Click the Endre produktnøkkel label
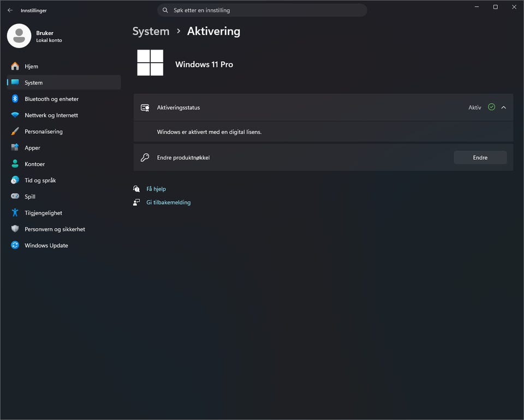 (x=183, y=158)
